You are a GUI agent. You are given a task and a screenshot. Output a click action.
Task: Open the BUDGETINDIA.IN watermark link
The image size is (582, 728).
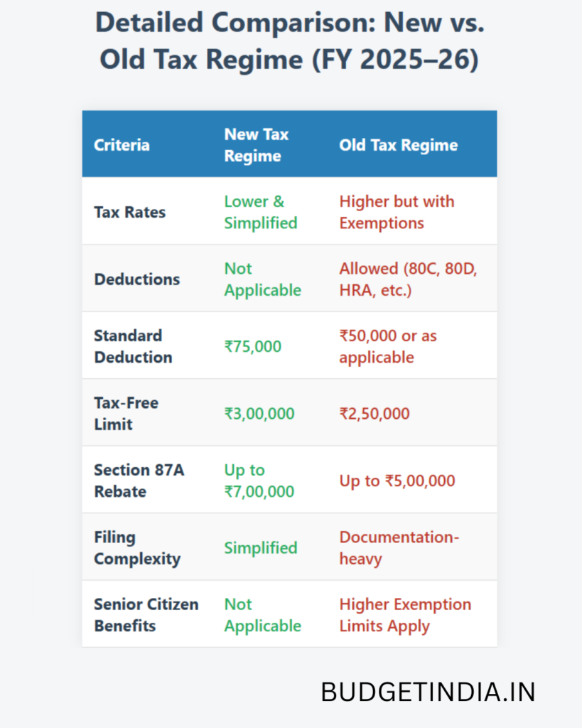(428, 692)
